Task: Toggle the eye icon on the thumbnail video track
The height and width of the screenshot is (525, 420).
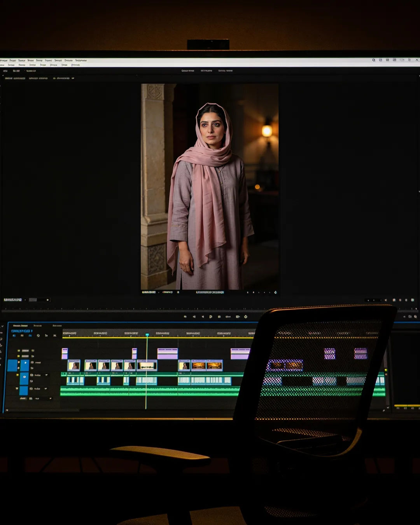Action: point(32,362)
